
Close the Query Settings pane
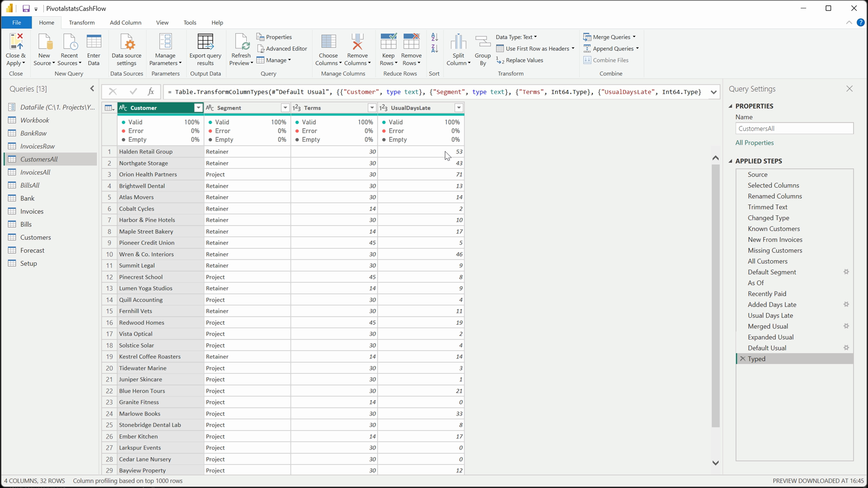[850, 89]
